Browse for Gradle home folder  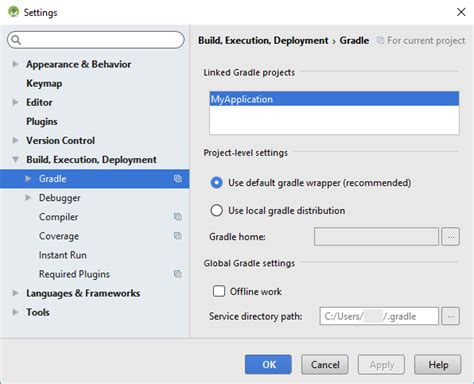451,237
